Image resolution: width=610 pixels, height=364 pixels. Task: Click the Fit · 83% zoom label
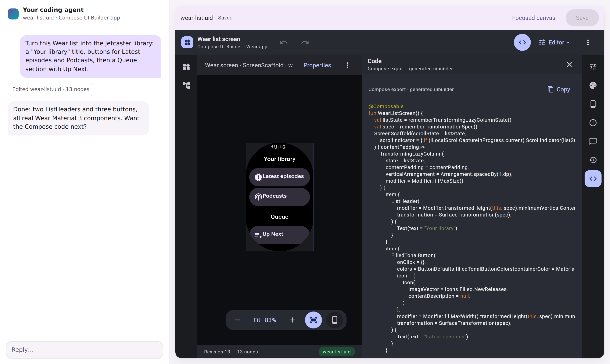pyautogui.click(x=265, y=320)
